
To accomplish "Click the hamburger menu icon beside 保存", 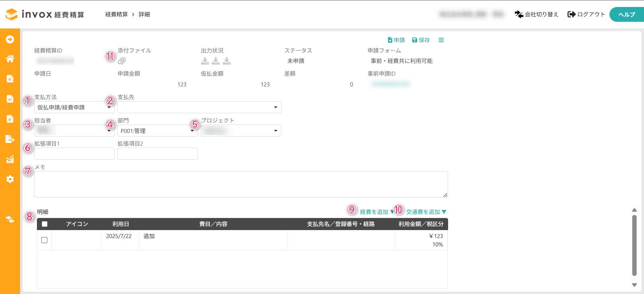I will coord(441,40).
